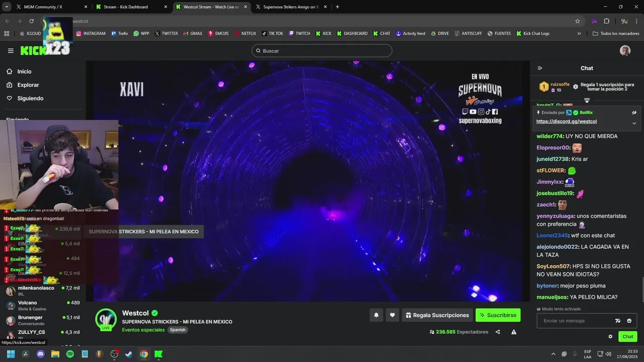The width and height of the screenshot is (644, 362).
Task: Open the Kick app on the taskbar
Action: (158, 354)
